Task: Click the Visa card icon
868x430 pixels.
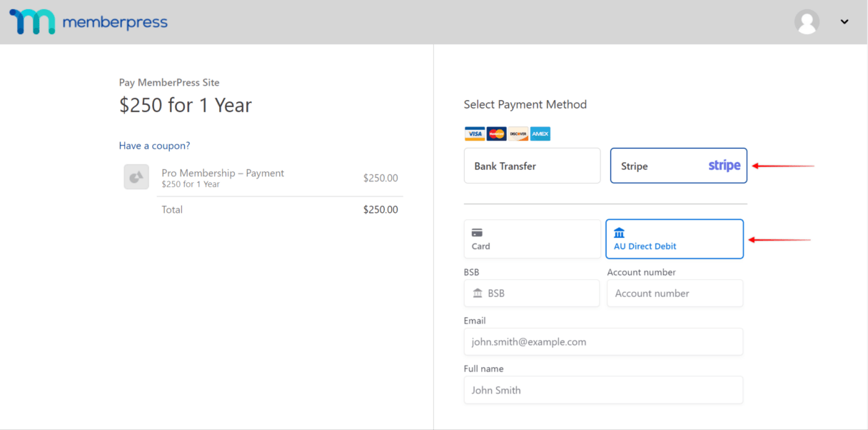Action: coord(475,134)
